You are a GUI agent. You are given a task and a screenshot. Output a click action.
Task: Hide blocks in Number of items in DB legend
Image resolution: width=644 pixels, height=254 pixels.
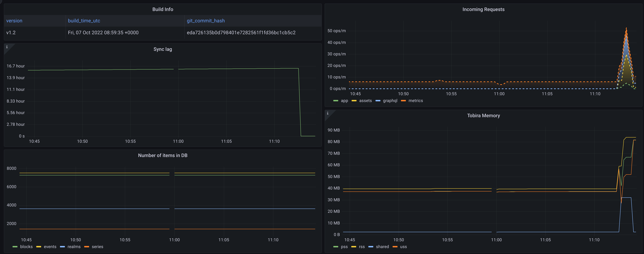pos(26,246)
